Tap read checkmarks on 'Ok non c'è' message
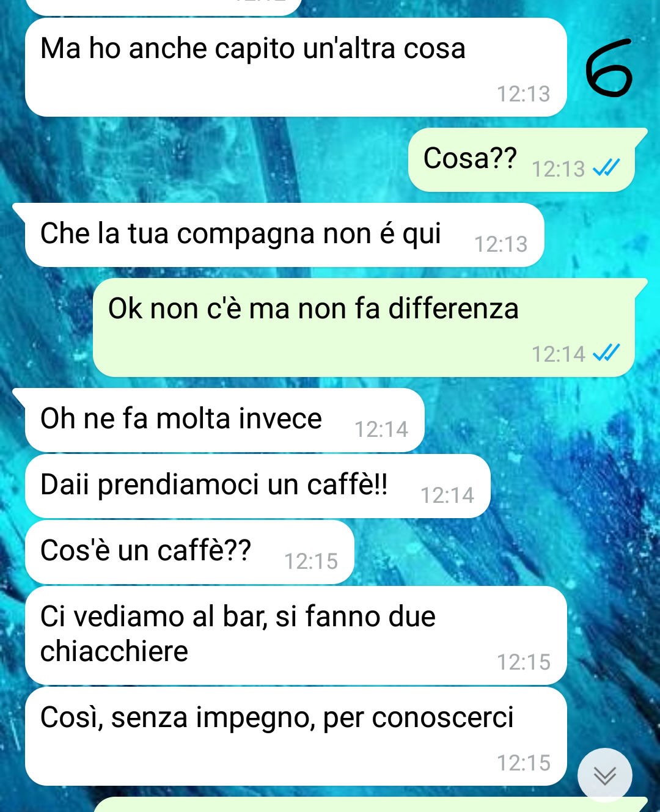 (606, 353)
